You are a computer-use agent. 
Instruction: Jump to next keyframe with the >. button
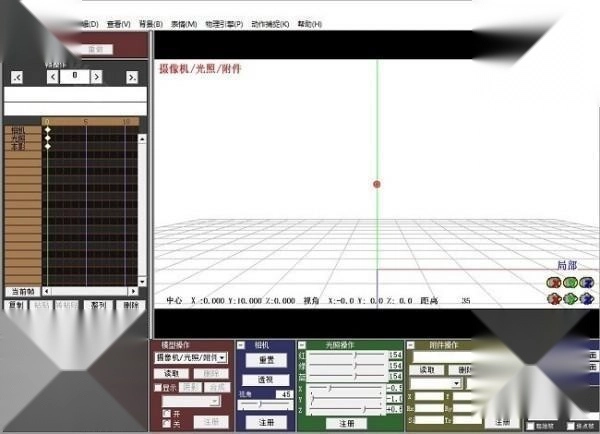[x=131, y=76]
